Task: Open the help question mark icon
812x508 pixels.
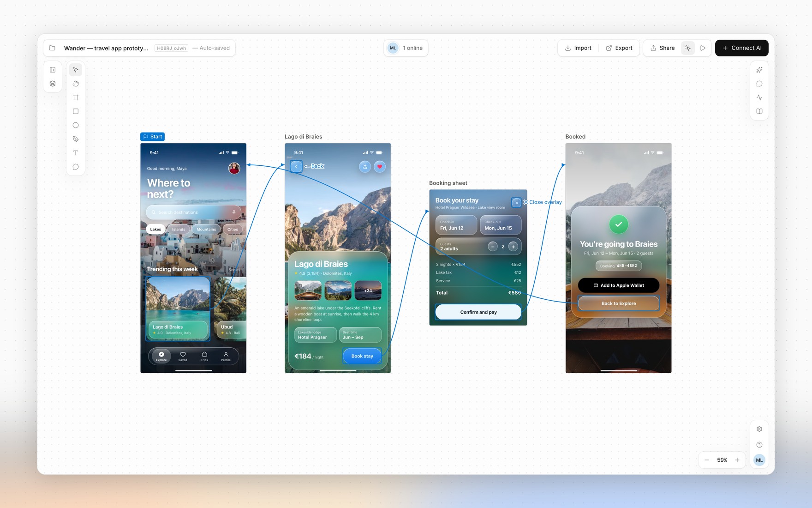Action: (x=759, y=445)
